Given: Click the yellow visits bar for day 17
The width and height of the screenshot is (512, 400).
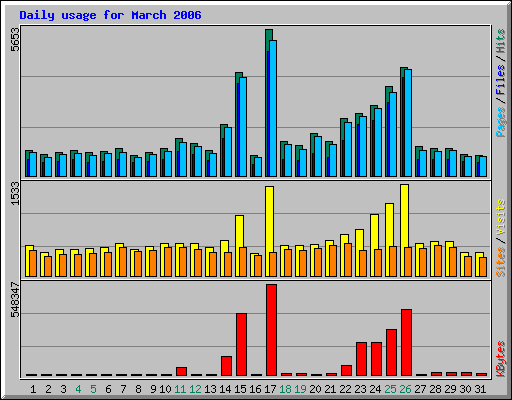Looking at the screenshot, I should coord(269,231).
